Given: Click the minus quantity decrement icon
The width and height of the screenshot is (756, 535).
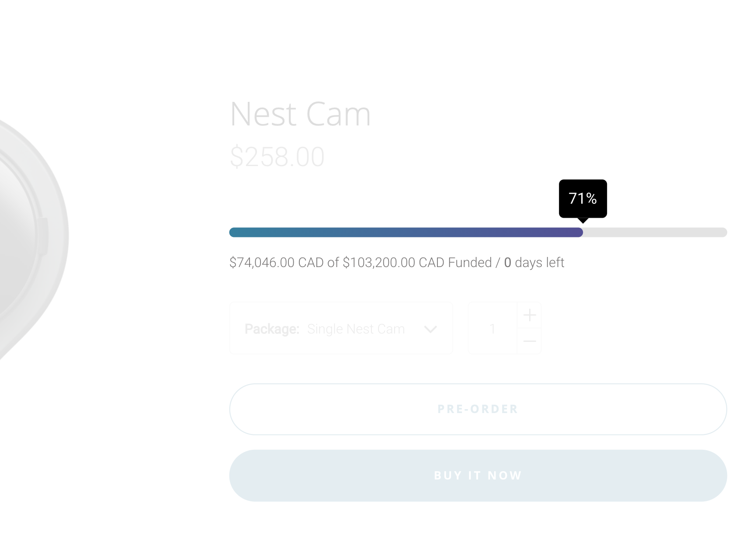Looking at the screenshot, I should [x=530, y=341].
